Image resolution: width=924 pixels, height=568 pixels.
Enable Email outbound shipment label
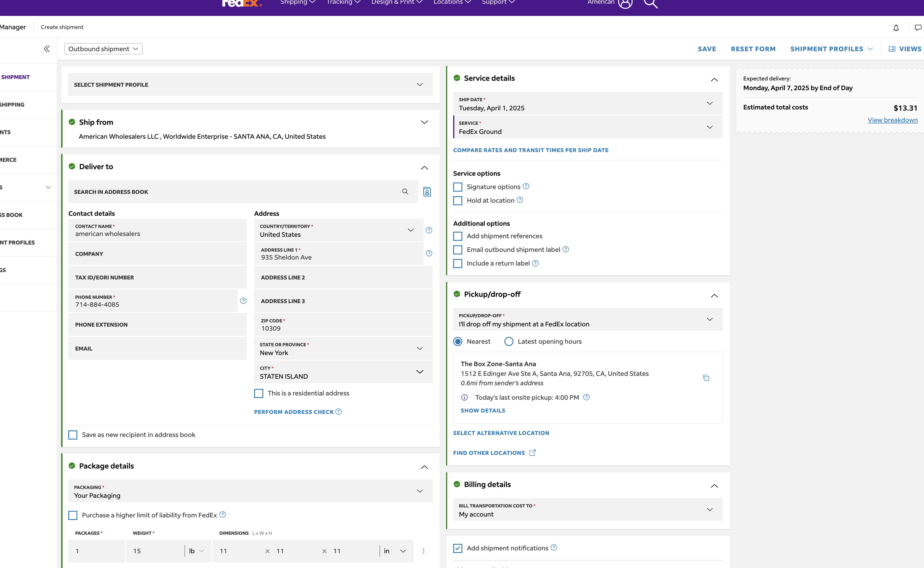coord(457,250)
